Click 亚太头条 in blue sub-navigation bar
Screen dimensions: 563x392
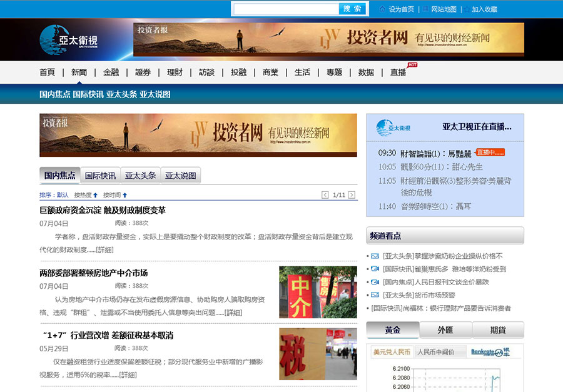click(x=121, y=94)
